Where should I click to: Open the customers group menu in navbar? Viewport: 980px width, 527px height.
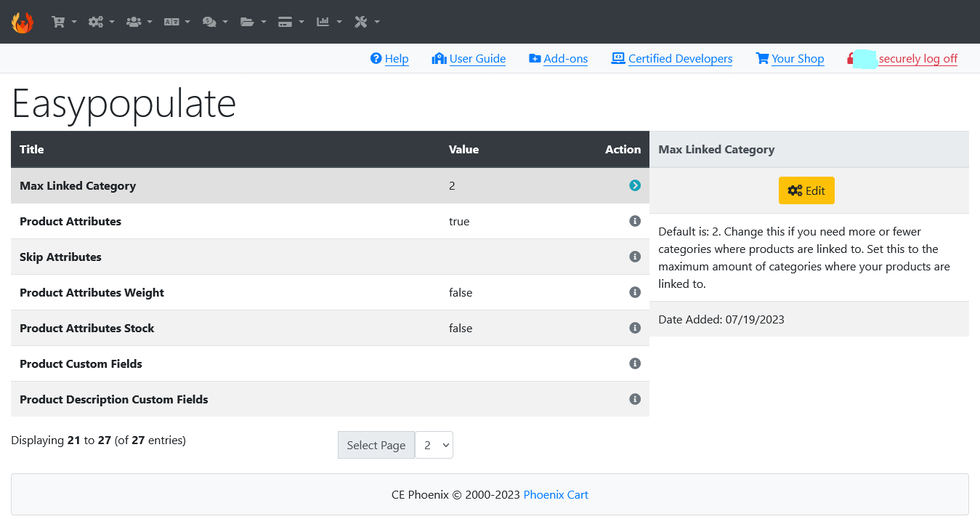(x=139, y=22)
